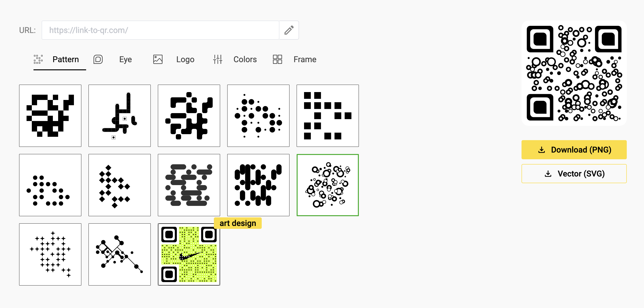Click the generated QR code preview
This screenshot has height=308, width=644.
tap(574, 73)
